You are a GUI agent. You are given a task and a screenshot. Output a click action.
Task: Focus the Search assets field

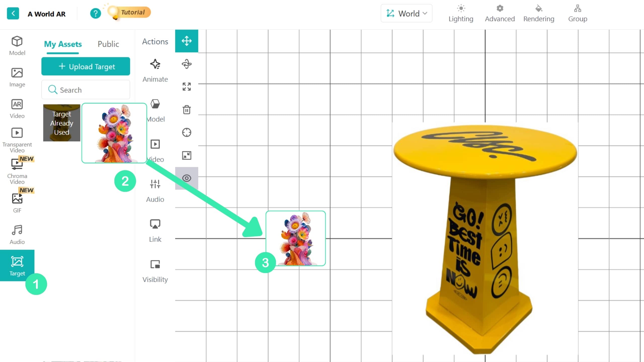coord(86,90)
